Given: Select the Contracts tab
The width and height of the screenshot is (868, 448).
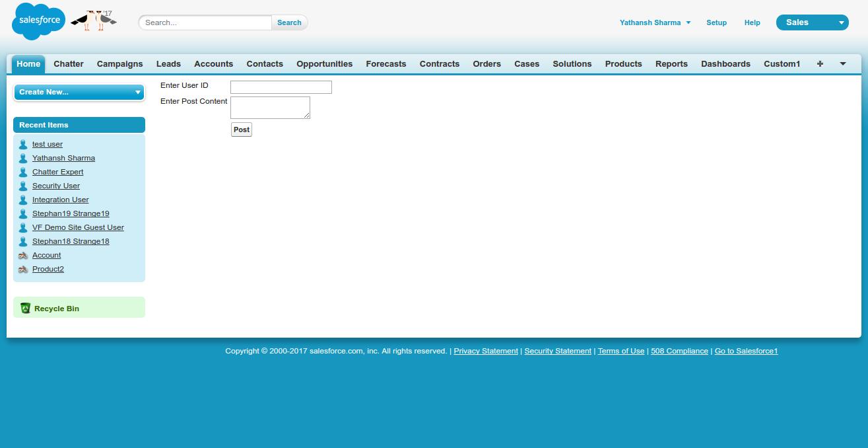Looking at the screenshot, I should (440, 63).
